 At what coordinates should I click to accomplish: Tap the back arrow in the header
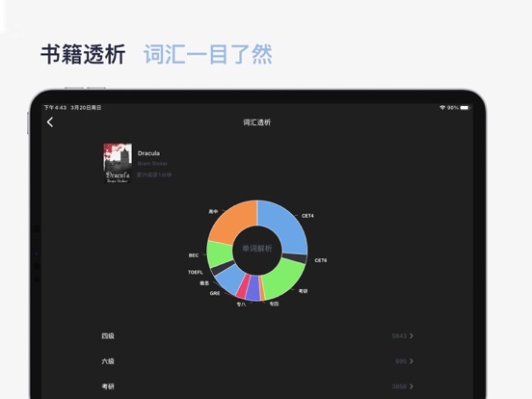50,122
